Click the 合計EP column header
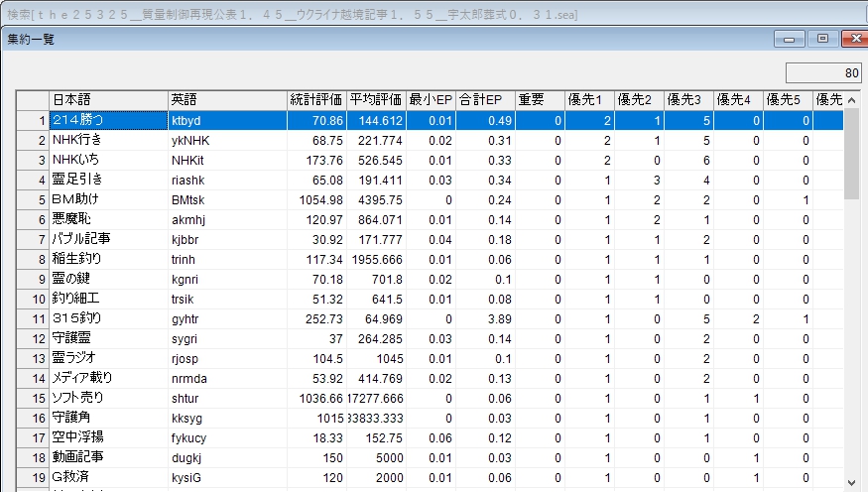 (x=484, y=100)
